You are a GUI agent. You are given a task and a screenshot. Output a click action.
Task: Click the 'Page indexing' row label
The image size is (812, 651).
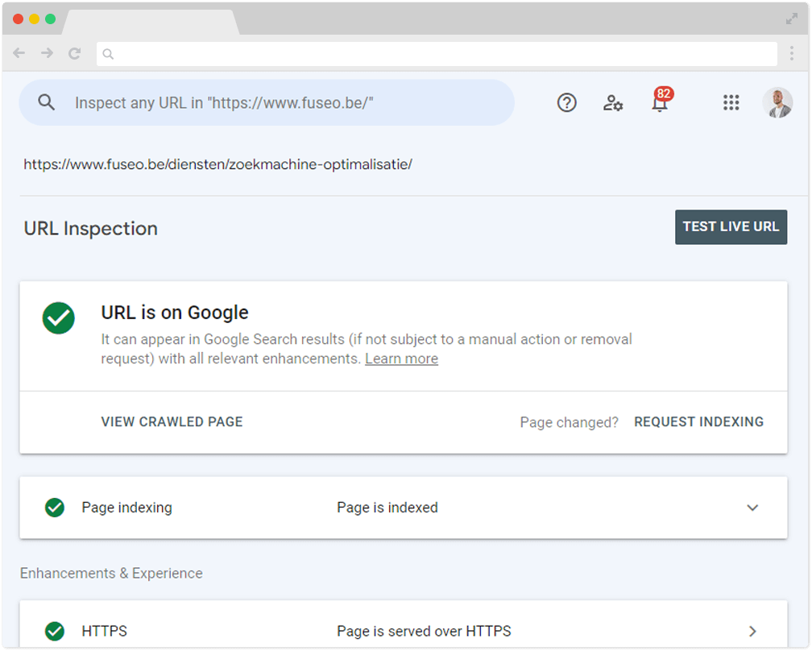pos(127,508)
